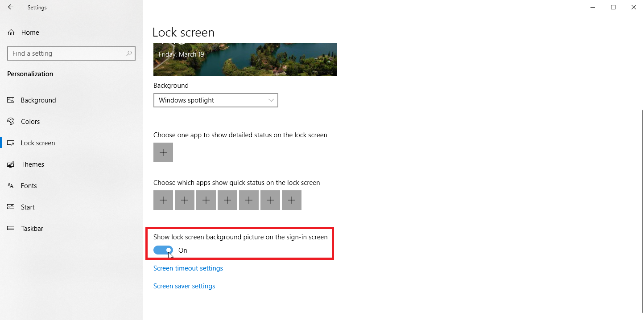Click the Find a setting search box
The width and height of the screenshot is (644, 320).
(67, 53)
